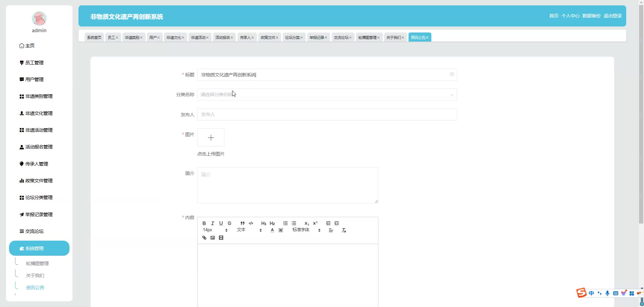
Task: Open 用户管理 in the sidebar
Action: pyautogui.click(x=35, y=79)
